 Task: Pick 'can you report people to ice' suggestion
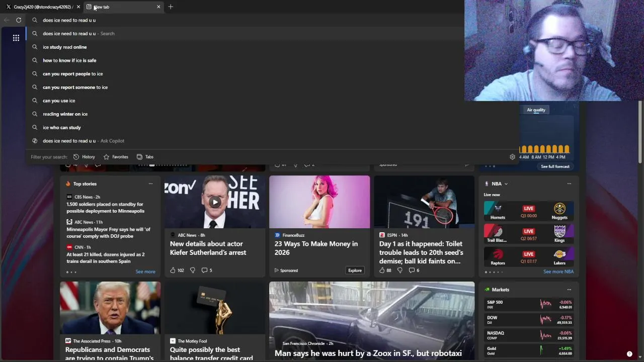272,74
